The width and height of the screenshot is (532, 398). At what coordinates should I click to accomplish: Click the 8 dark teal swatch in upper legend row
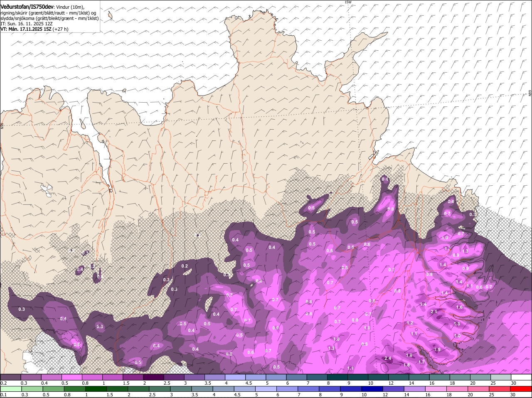click(337, 377)
